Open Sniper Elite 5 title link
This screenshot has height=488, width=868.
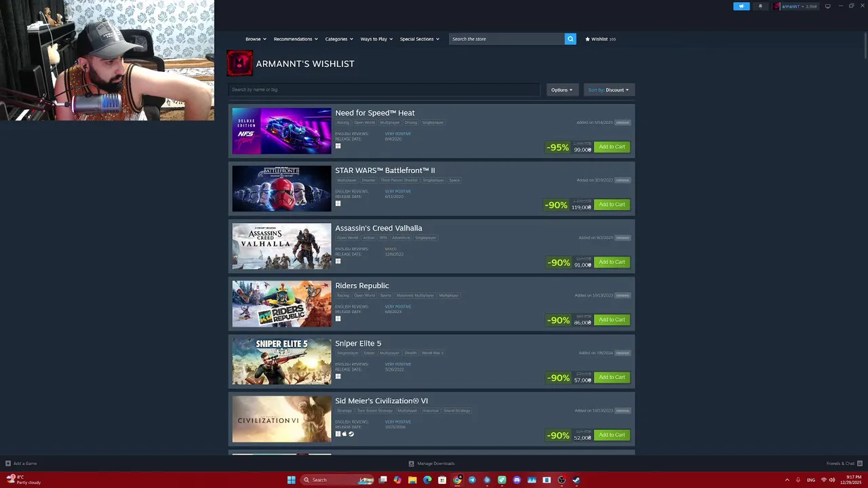click(x=358, y=343)
